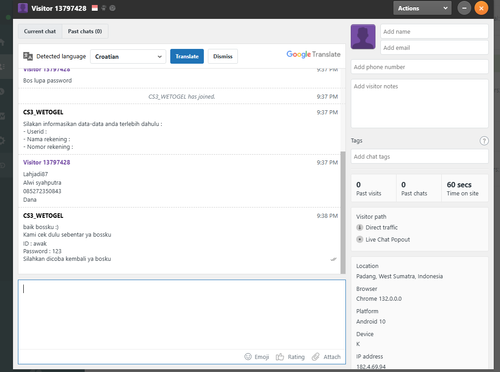
Task: Click the Add name field
Action: pyautogui.click(x=434, y=32)
